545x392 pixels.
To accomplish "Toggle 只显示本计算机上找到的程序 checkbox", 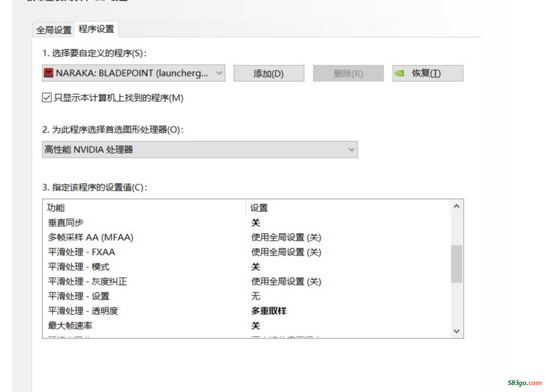I will (47, 98).
